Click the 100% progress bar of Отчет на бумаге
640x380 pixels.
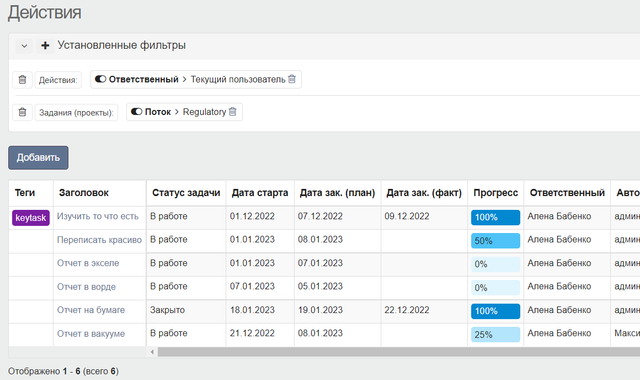(496, 311)
